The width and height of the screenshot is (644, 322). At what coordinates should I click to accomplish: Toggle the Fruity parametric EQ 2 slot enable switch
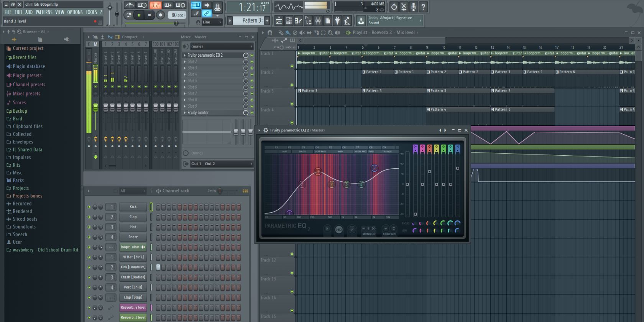[x=252, y=55]
